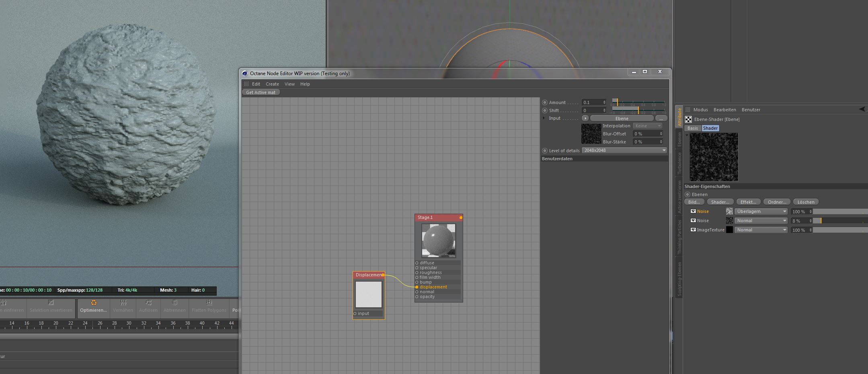The width and height of the screenshot is (868, 374).
Task: Toggle visibility of the 8% Noise layer
Action: coord(693,221)
